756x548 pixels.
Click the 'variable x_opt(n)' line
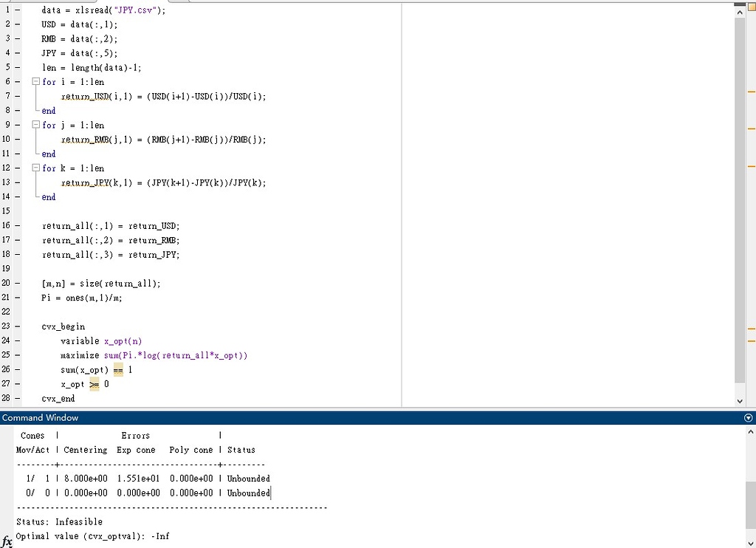101,341
